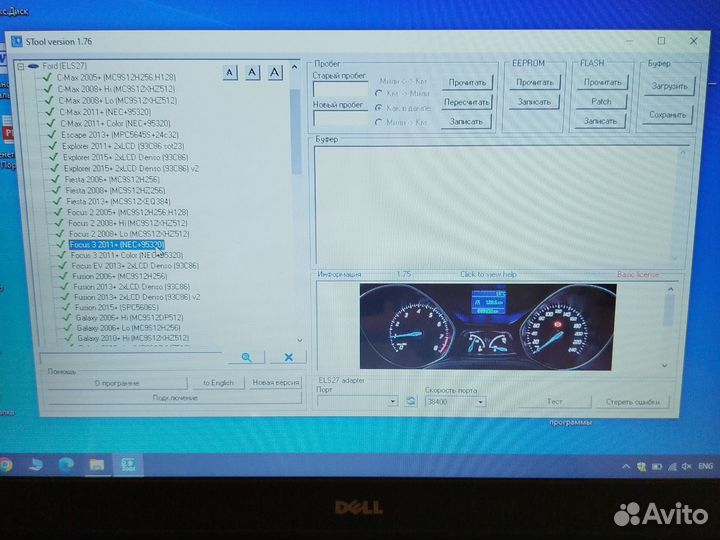The width and height of the screenshot is (720, 540).
Task: Open the Click to view help link
Action: [488, 274]
